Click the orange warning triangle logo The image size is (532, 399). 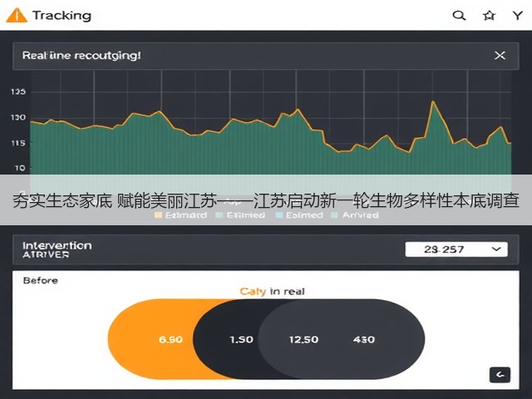(x=17, y=15)
